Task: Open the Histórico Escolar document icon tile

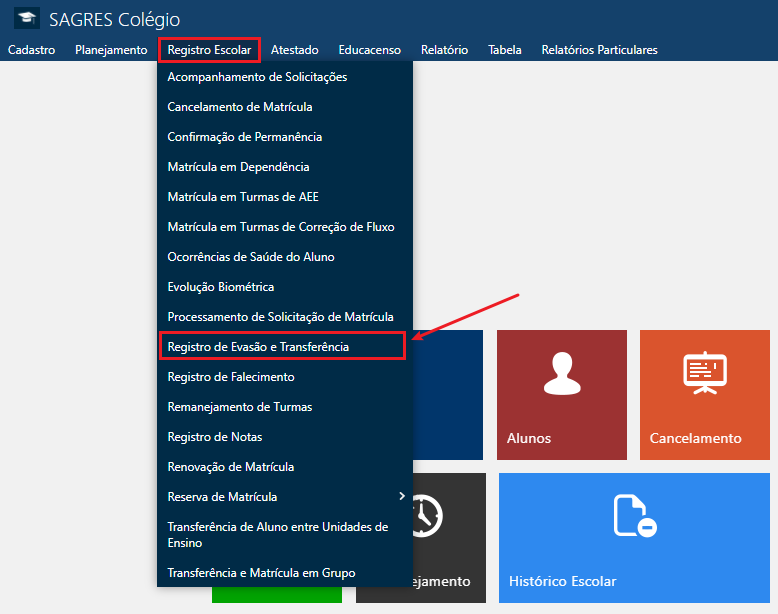Action: tap(634, 517)
